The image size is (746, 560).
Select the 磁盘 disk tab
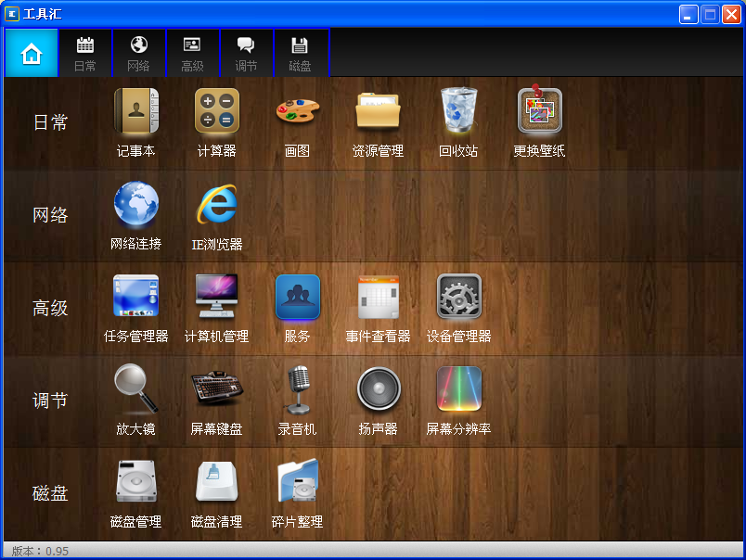[301, 53]
